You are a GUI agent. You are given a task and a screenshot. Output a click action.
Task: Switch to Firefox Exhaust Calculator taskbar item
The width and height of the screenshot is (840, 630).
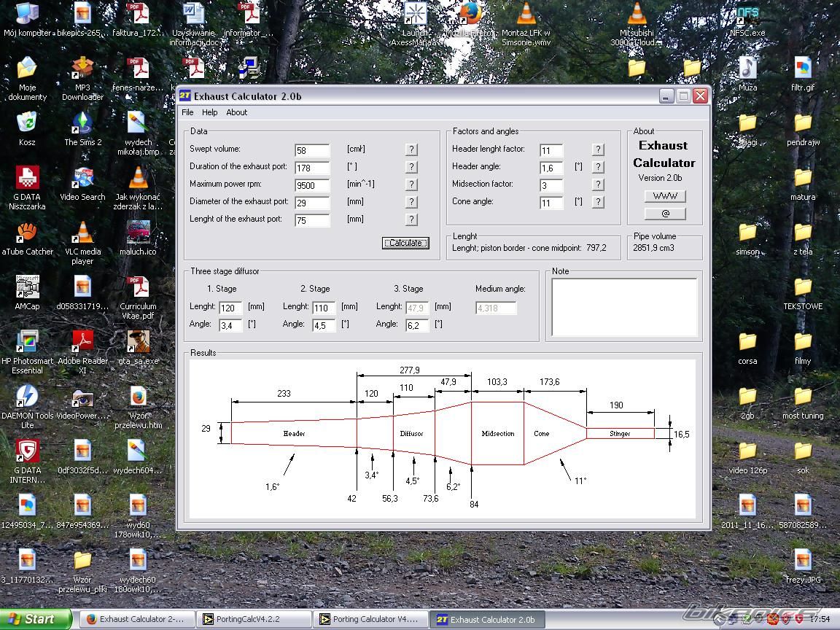pos(137,619)
